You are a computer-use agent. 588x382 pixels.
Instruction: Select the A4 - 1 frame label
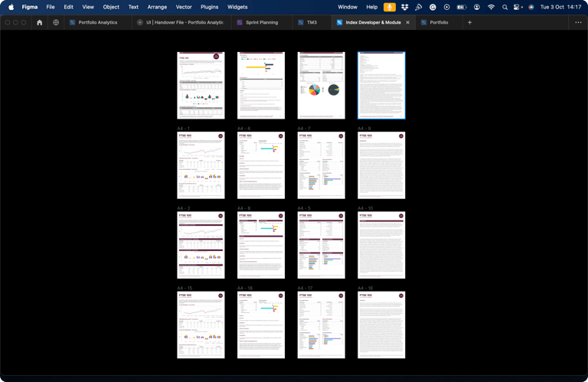(184, 129)
